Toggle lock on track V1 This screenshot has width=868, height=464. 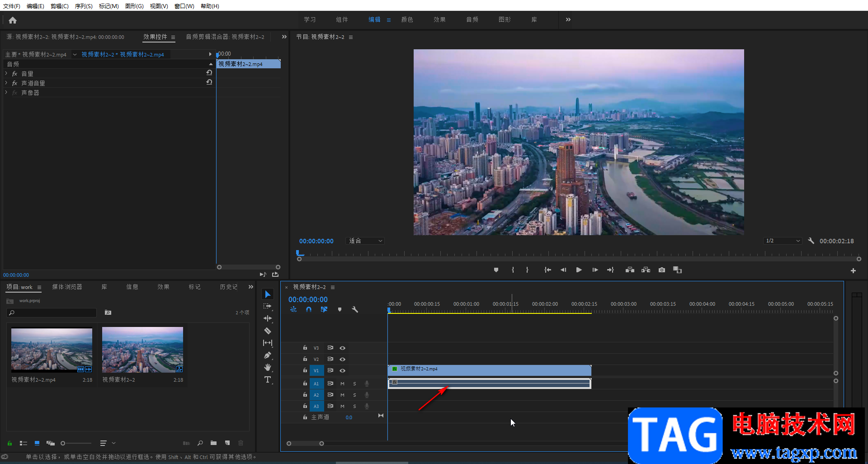click(x=305, y=370)
